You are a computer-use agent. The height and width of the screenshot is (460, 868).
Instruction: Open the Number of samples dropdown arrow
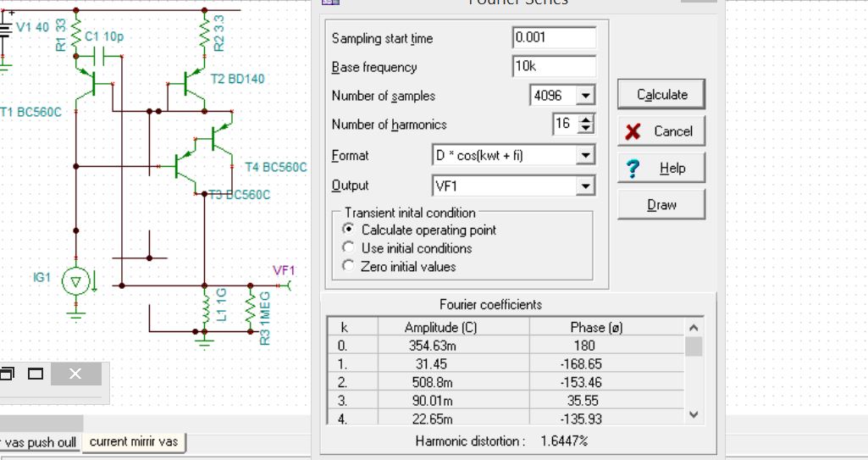[585, 96]
